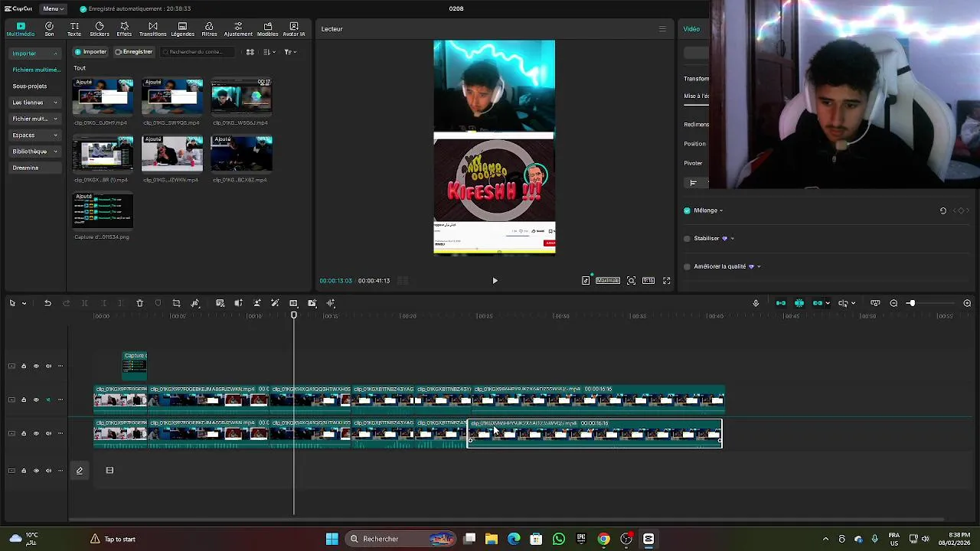
Task: Click the magic wand auto-edit icon
Action: coord(275,304)
